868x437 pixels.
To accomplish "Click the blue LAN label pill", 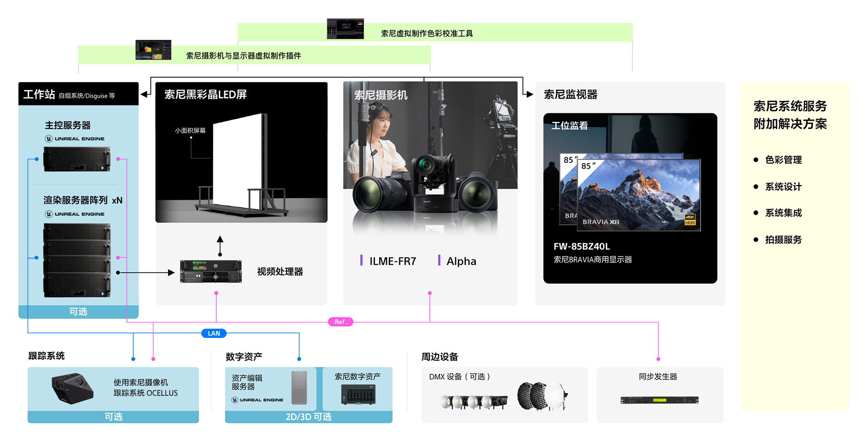I will 214,334.
